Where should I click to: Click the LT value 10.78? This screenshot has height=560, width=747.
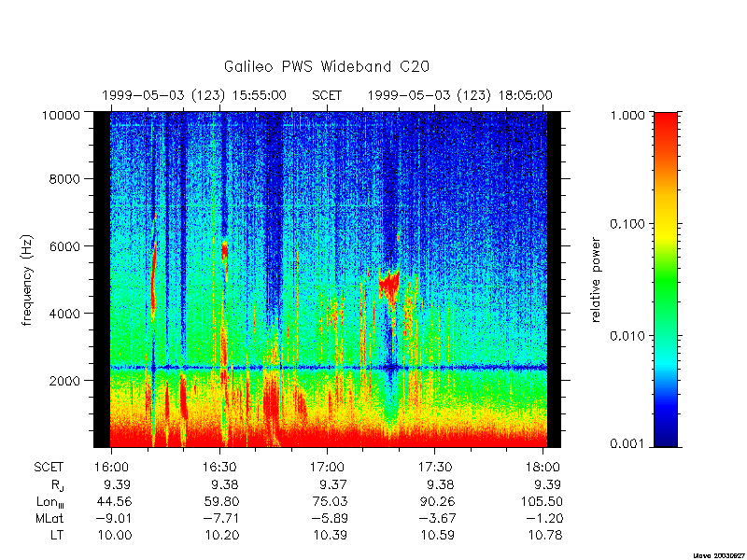pyautogui.click(x=545, y=535)
